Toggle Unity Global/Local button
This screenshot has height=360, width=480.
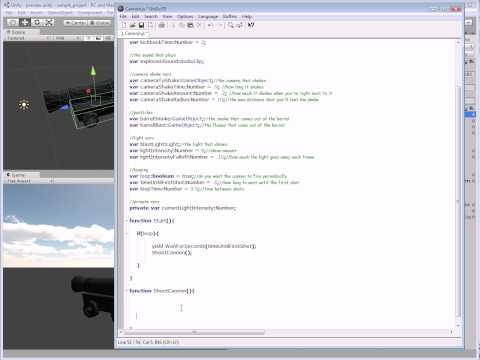(99, 23)
